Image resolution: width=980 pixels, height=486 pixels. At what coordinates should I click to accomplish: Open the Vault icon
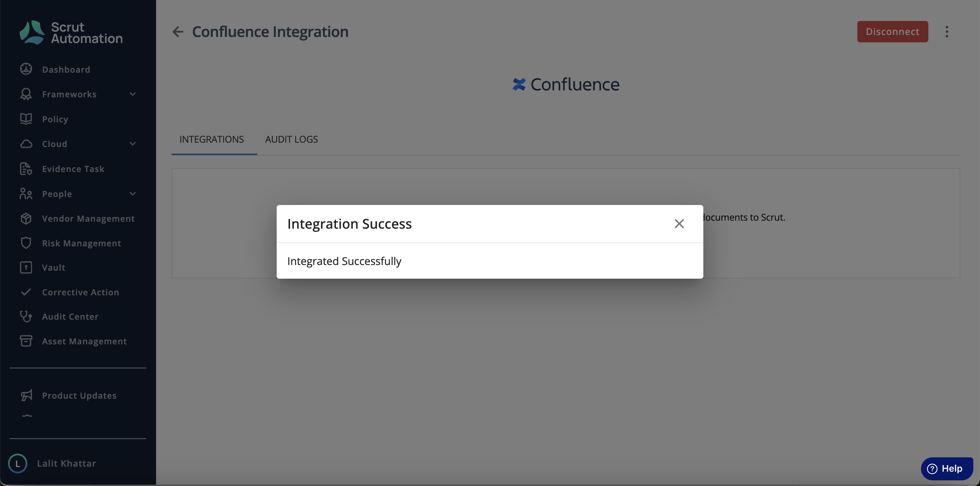(x=26, y=268)
